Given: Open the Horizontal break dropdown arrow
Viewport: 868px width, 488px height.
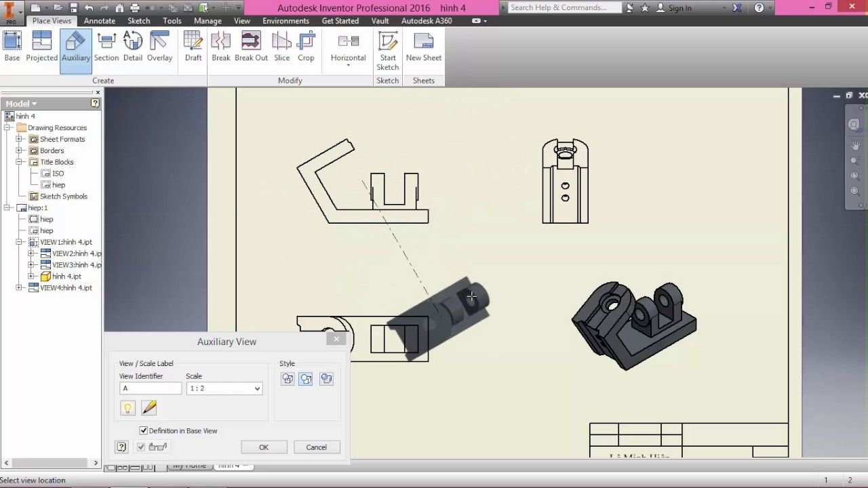Looking at the screenshot, I should (x=348, y=64).
